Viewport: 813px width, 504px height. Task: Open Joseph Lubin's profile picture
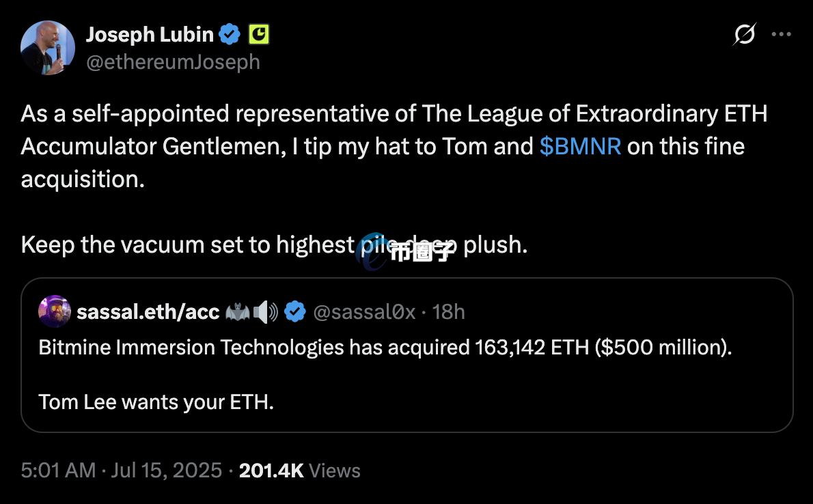point(48,48)
